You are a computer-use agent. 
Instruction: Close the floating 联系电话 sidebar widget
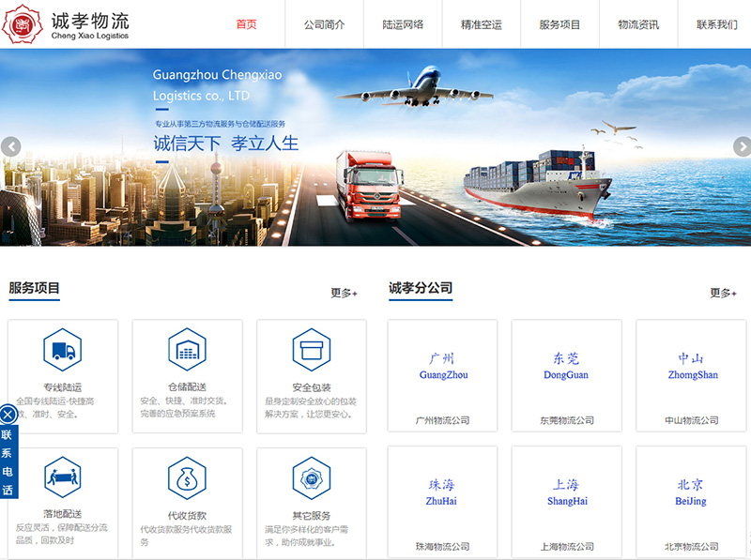(8, 414)
